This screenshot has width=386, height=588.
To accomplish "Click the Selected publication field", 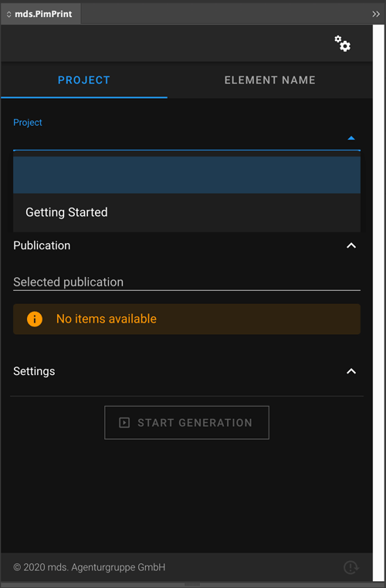I will click(187, 282).
